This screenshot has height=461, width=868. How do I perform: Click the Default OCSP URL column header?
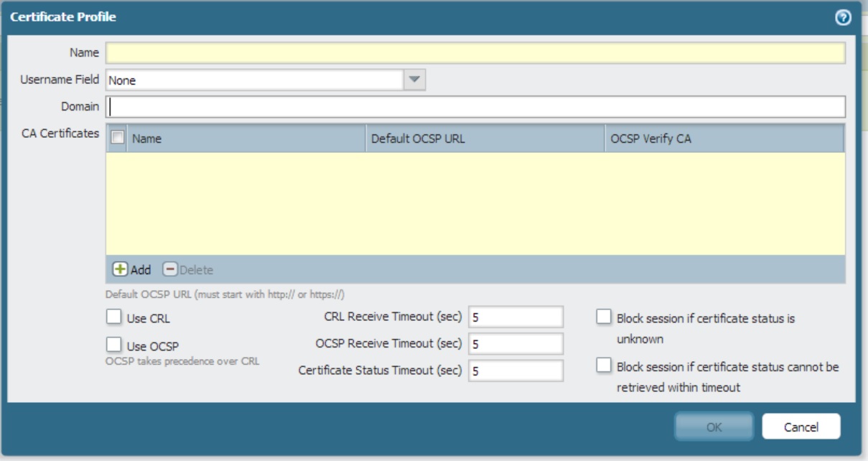point(485,139)
